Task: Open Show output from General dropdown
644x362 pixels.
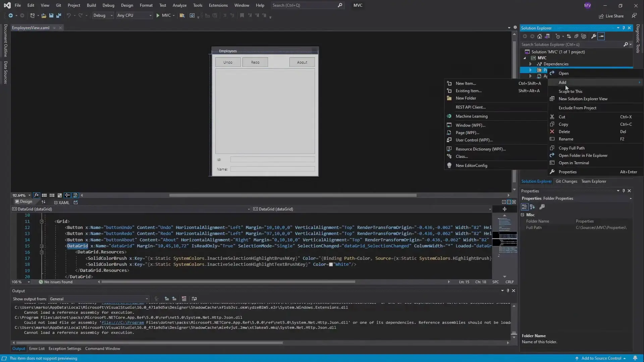Action: click(x=99, y=299)
